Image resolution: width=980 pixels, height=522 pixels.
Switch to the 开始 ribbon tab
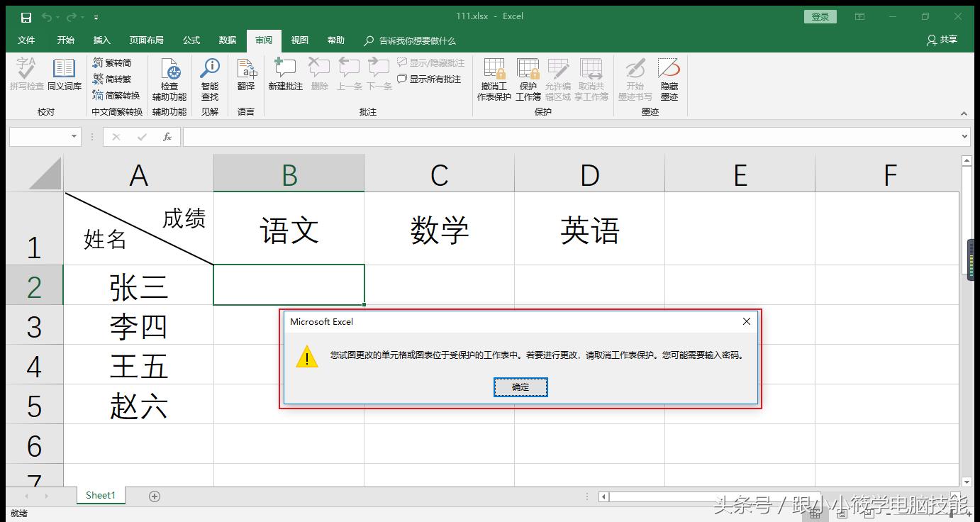[65, 40]
